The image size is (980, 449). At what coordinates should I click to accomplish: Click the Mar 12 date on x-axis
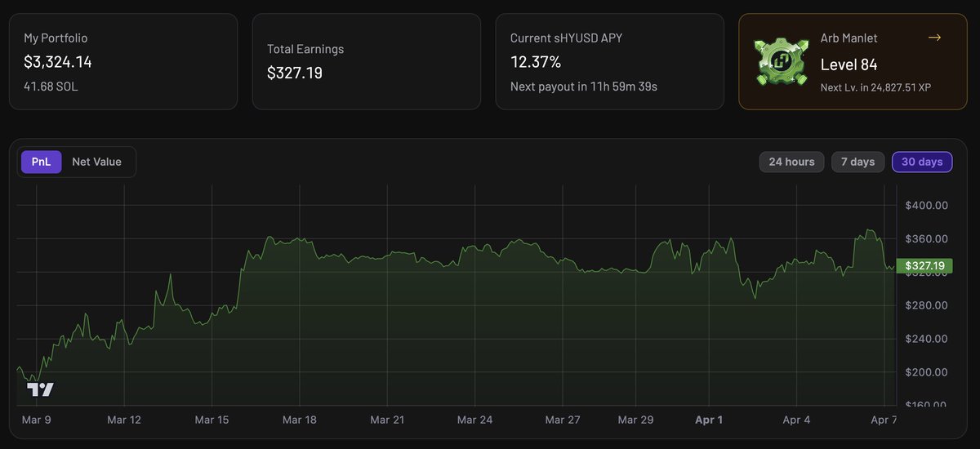124,420
